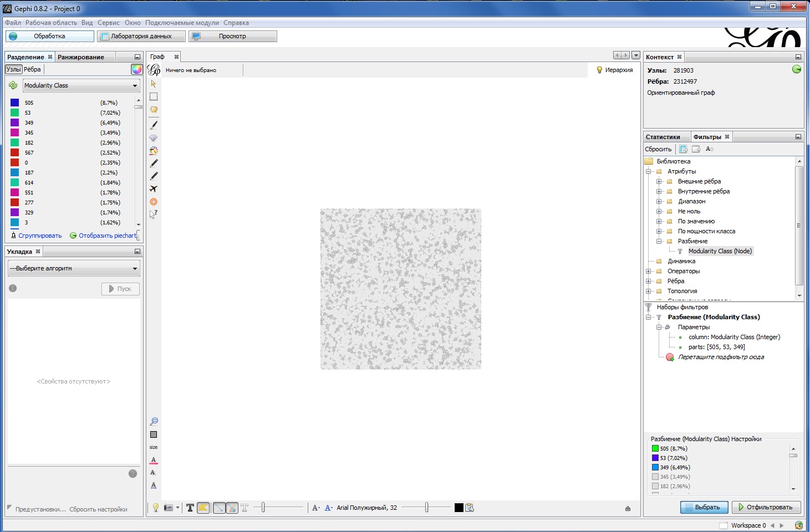Uncheck partition 53 (7,02%) in filter settings

pyautogui.click(x=655, y=458)
